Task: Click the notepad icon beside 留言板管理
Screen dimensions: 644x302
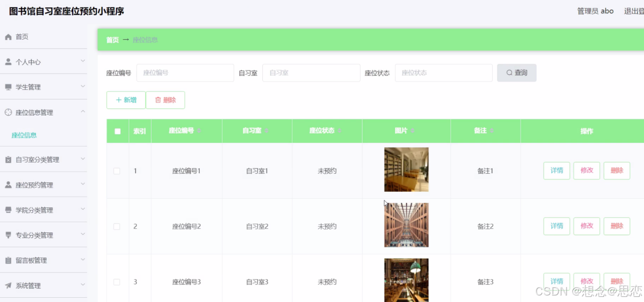Action: click(x=8, y=260)
